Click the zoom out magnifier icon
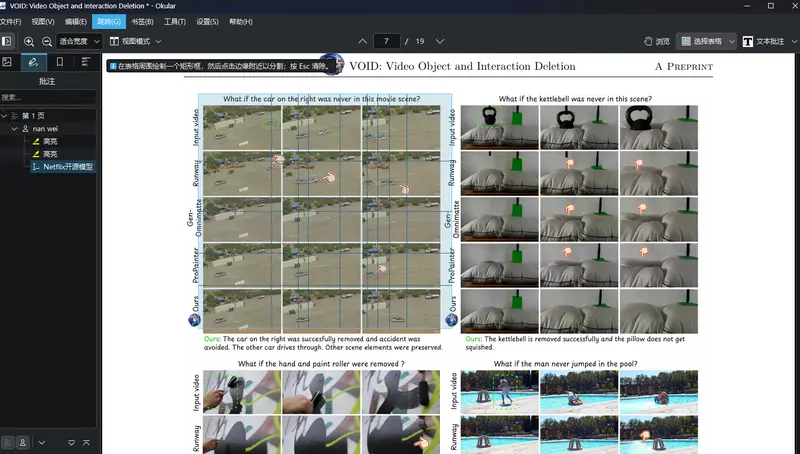Viewport: 800px width, 454px height. tap(46, 41)
